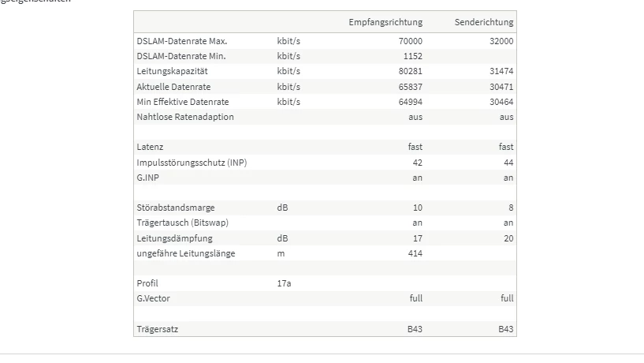Click the Senderichtung column header
Image resolution: width=644 pixels, height=363 pixels.
pyautogui.click(x=483, y=22)
